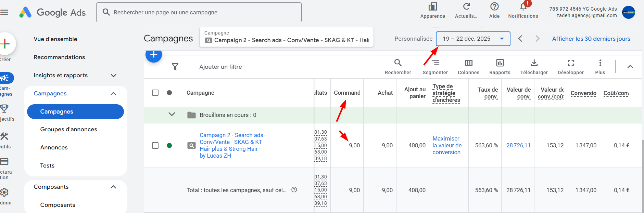The width and height of the screenshot is (644, 213).
Task: Select all campaigns with header checkbox
Action: [155, 93]
